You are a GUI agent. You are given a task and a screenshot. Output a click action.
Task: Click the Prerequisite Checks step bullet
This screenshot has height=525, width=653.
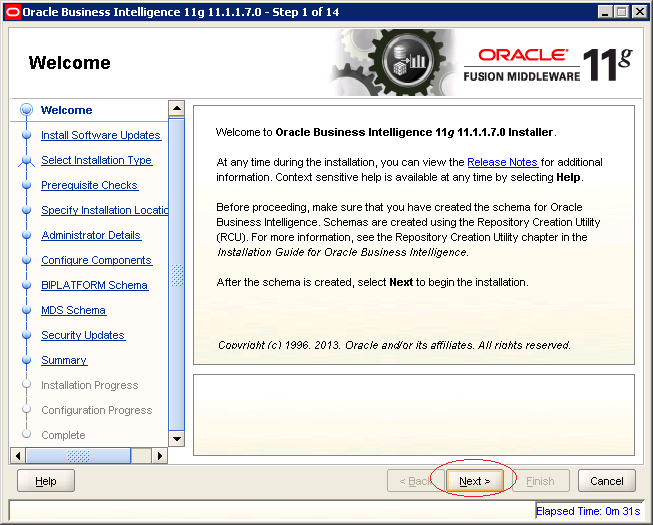pyautogui.click(x=26, y=185)
